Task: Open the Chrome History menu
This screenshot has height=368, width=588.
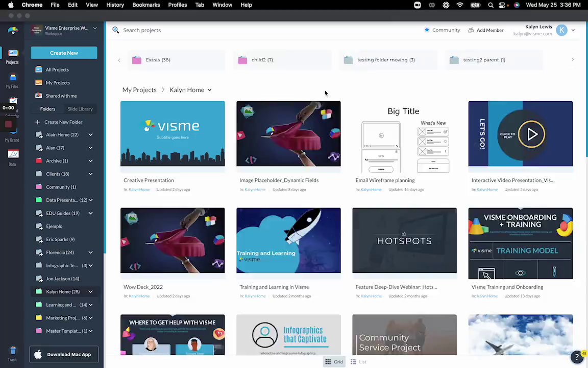Action: click(115, 5)
